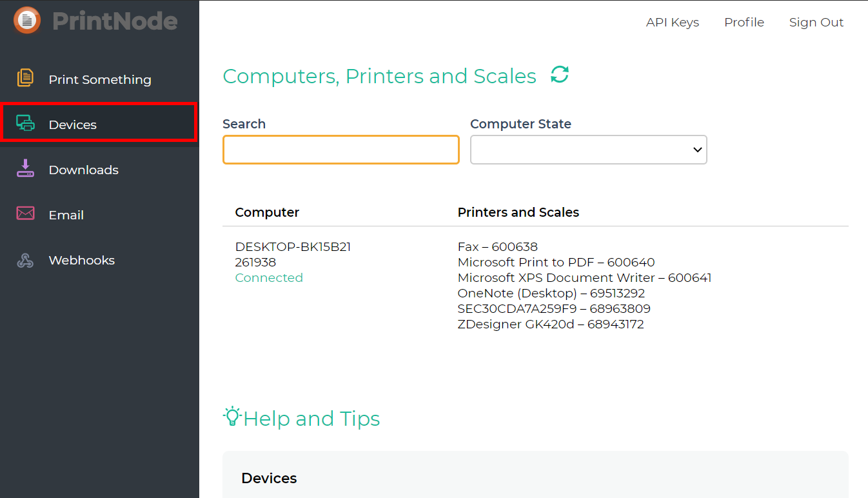This screenshot has height=498, width=868.
Task: Select the Webhooks sidebar entry
Action: click(x=81, y=259)
